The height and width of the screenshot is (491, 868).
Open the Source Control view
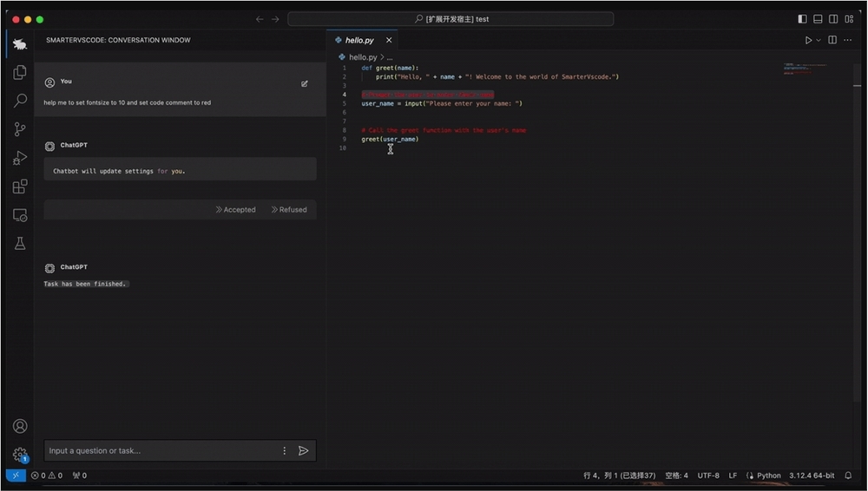tap(19, 129)
